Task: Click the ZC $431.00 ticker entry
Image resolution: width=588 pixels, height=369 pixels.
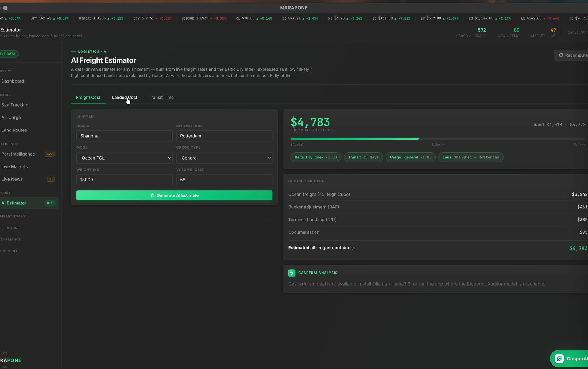Action: click(391, 18)
